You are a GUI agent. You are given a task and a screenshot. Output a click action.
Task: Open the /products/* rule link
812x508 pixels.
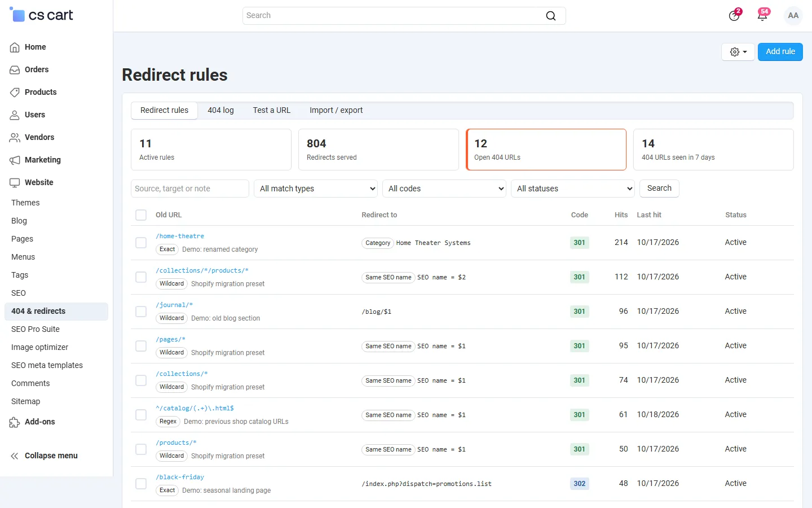click(x=176, y=443)
